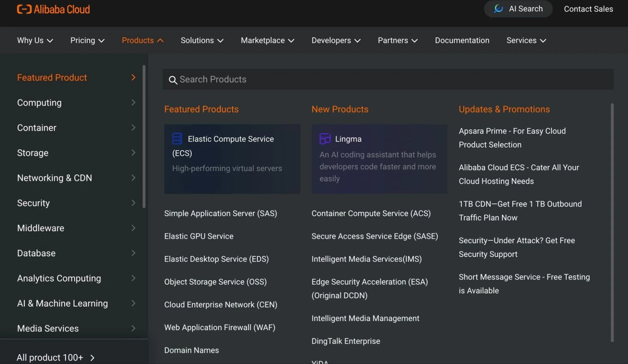Image resolution: width=628 pixels, height=364 pixels.
Task: Click the sidebar category scrollbar
Action: [x=144, y=137]
